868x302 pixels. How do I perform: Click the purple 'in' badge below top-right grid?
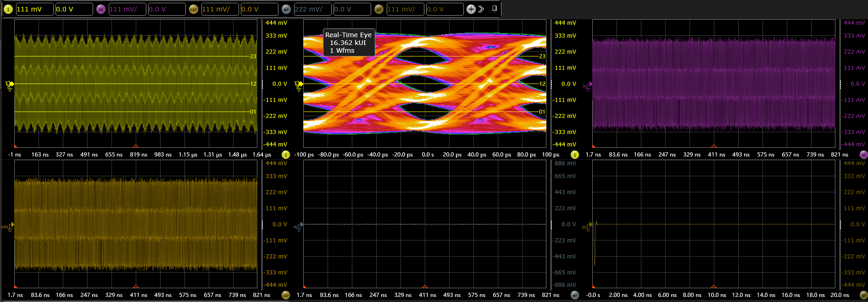[x=863, y=155]
